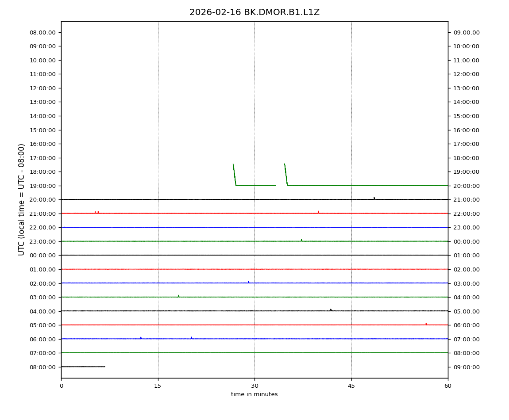This screenshot has height=420, width=509.
Task: Select the 45 tick label on x-axis
Action: pyautogui.click(x=351, y=386)
